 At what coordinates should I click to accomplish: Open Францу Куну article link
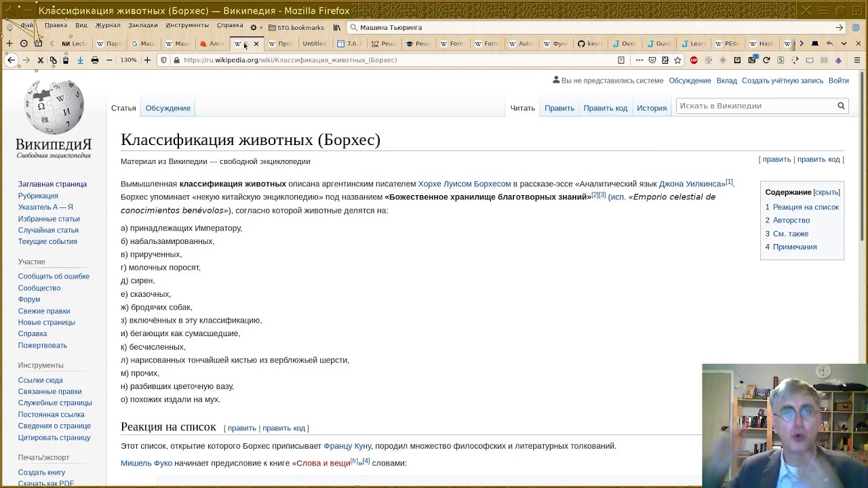click(x=347, y=446)
